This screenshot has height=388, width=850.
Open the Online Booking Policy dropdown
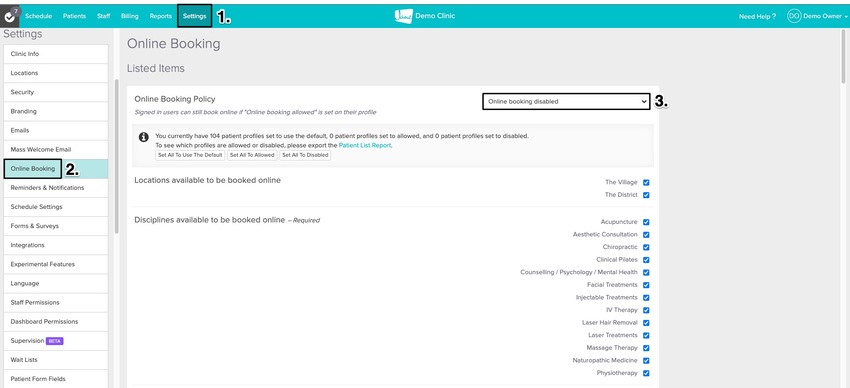point(566,101)
